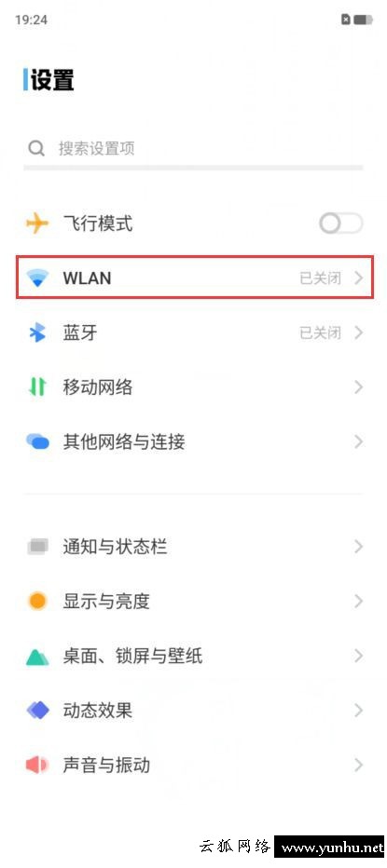
Task: Tap the orange 显示与亮度 icon
Action: 37,602
